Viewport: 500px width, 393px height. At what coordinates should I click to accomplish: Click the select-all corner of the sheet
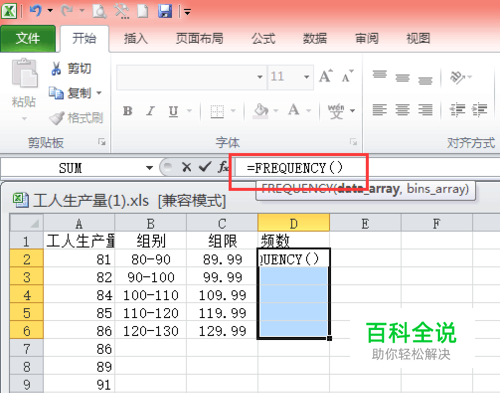[27, 223]
